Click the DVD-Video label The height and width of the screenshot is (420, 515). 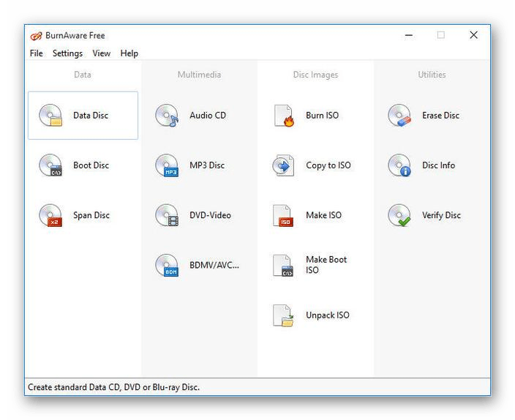(x=210, y=215)
